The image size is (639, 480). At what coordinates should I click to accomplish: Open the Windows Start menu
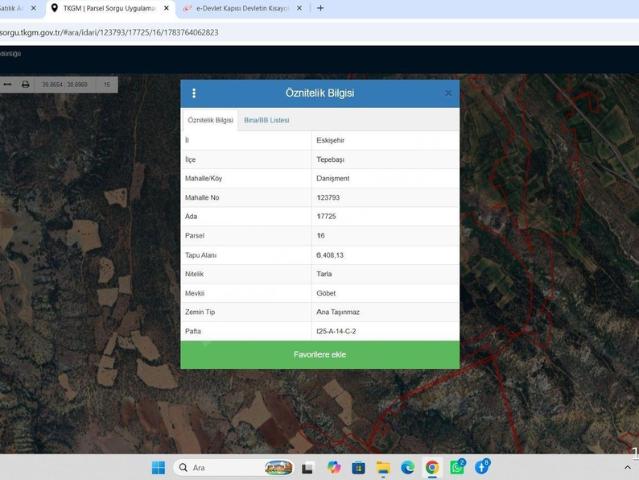pos(159,467)
